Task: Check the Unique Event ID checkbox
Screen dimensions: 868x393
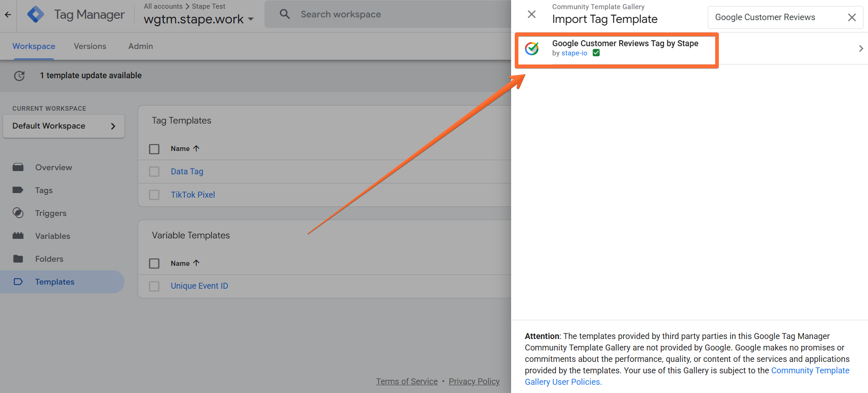Action: click(154, 286)
